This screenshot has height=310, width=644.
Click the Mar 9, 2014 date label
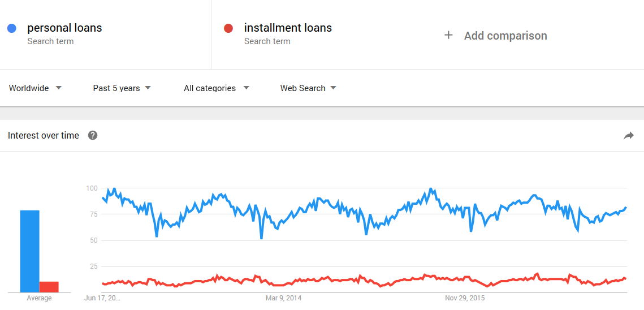(x=283, y=298)
